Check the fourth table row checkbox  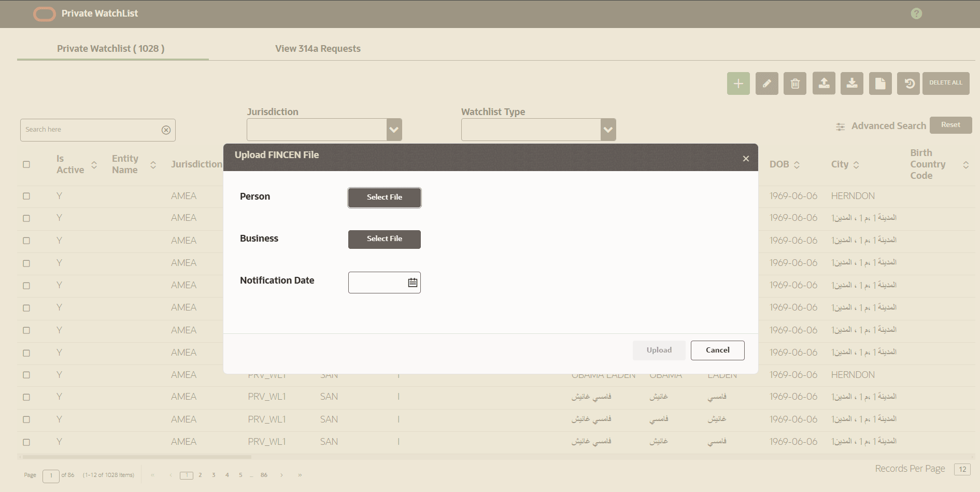(x=26, y=263)
